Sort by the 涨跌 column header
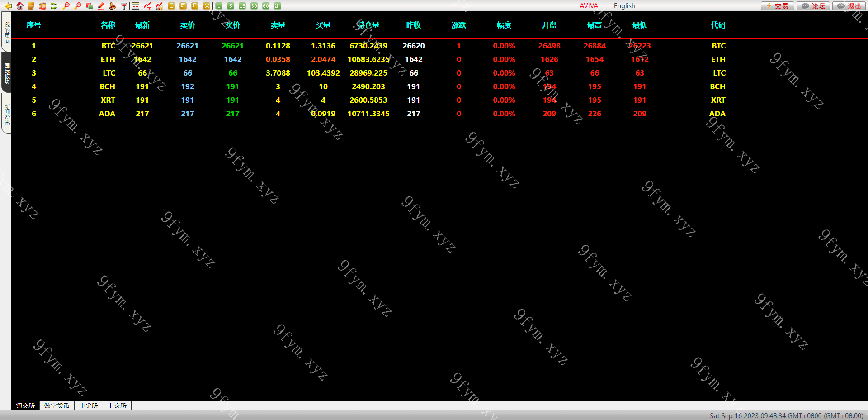 point(459,25)
